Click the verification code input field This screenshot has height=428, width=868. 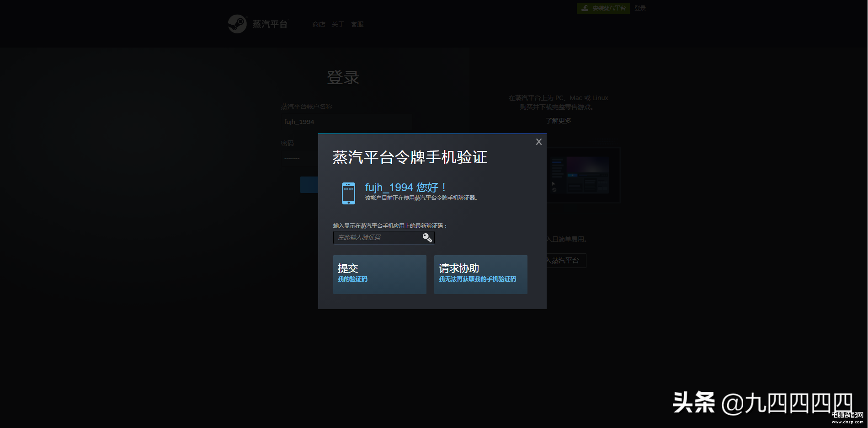(383, 237)
